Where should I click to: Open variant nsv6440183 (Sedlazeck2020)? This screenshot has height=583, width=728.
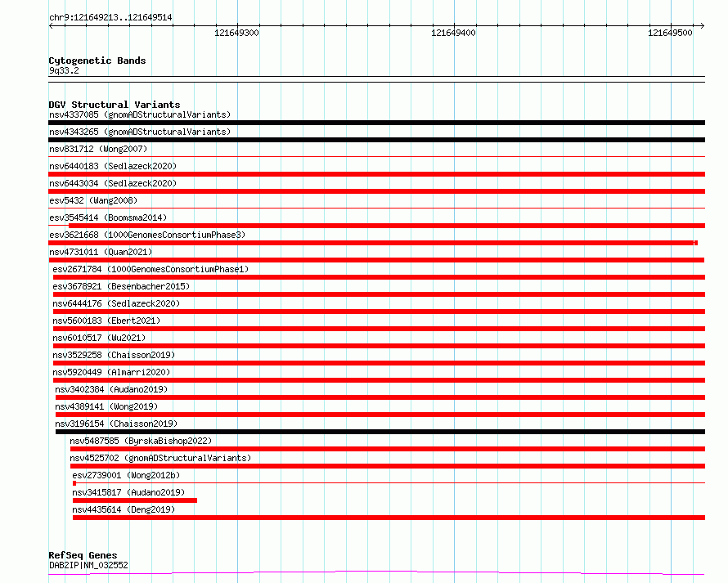click(113, 166)
